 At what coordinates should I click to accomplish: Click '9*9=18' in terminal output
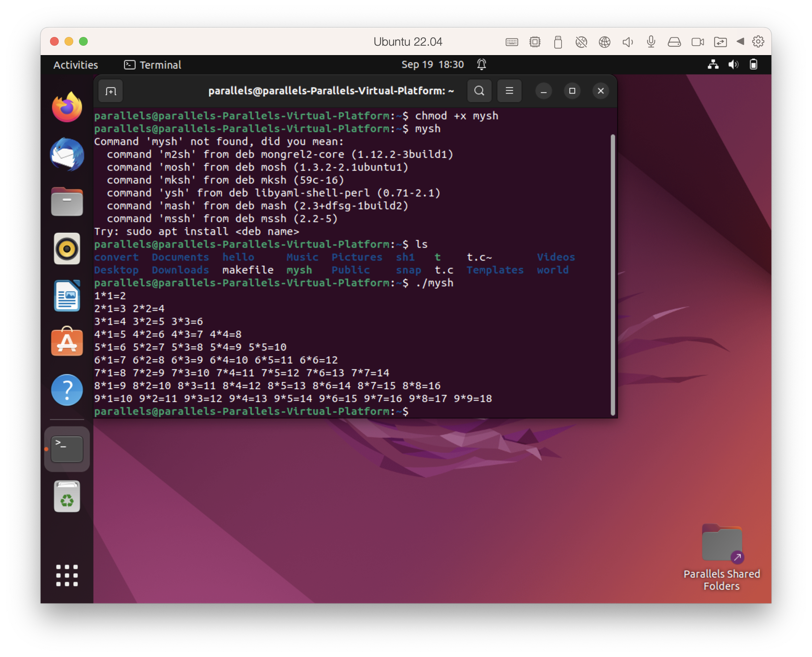tap(473, 398)
